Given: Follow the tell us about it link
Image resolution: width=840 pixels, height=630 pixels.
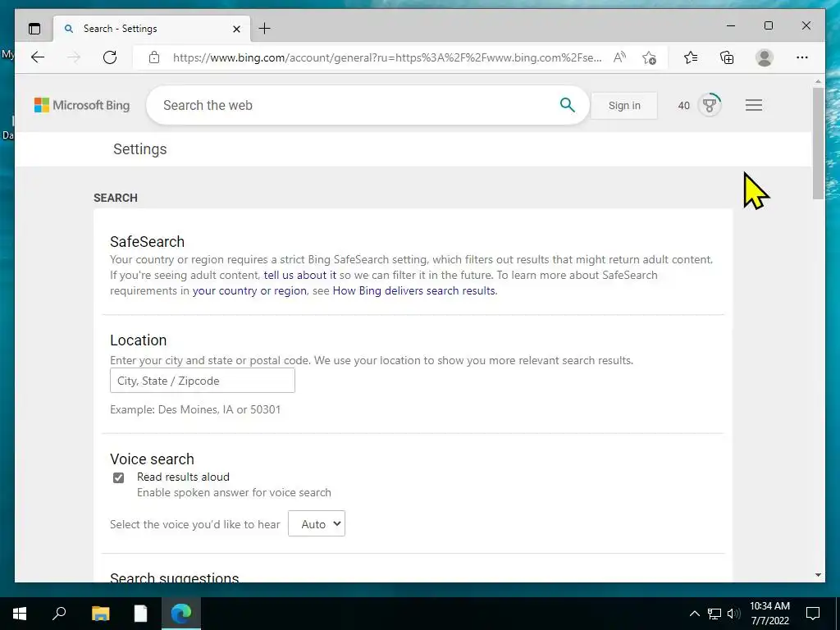Looking at the screenshot, I should coord(300,275).
